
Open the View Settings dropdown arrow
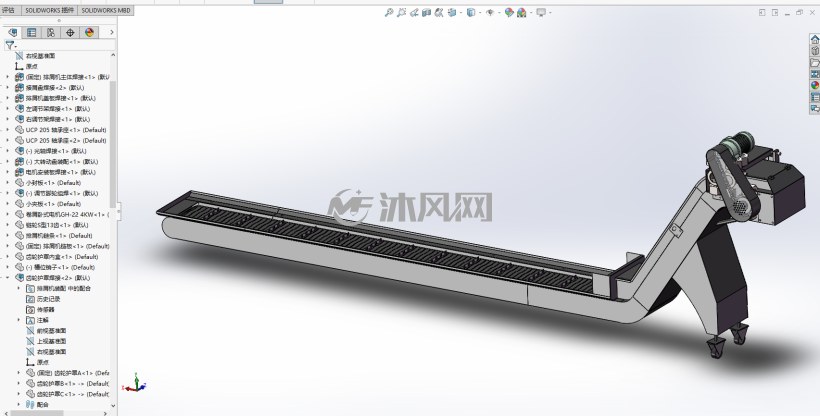(550, 13)
